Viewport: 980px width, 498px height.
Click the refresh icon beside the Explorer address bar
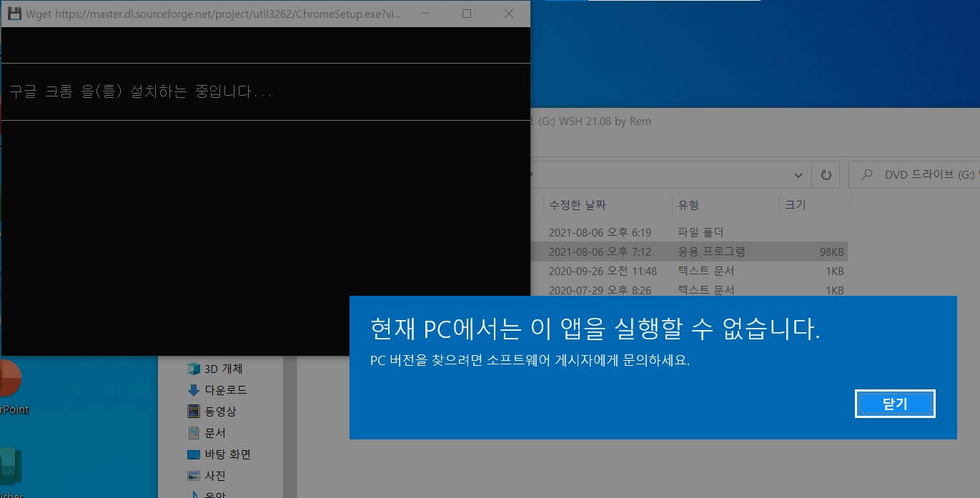(826, 175)
